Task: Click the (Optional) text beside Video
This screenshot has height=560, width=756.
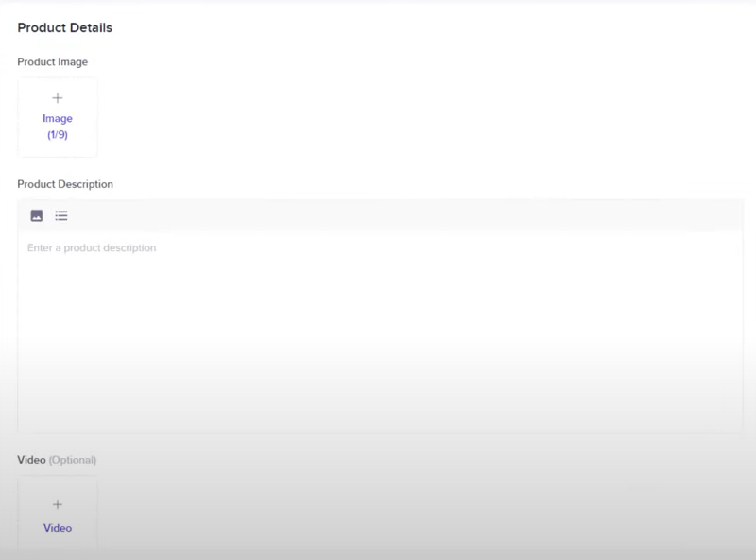Action: point(73,460)
